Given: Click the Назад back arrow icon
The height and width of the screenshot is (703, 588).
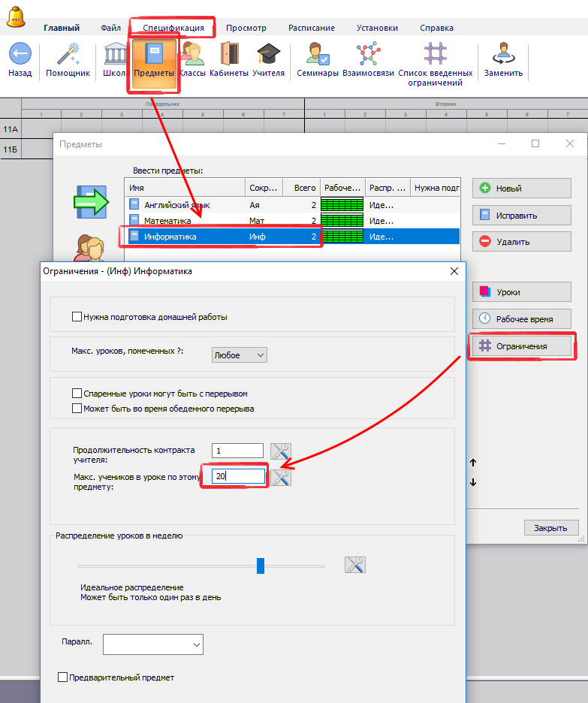Looking at the screenshot, I should [20, 56].
